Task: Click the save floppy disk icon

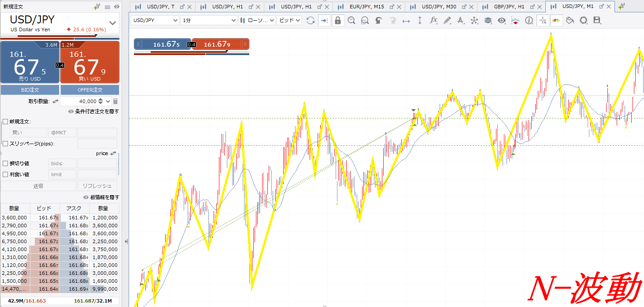Action: pos(597,21)
